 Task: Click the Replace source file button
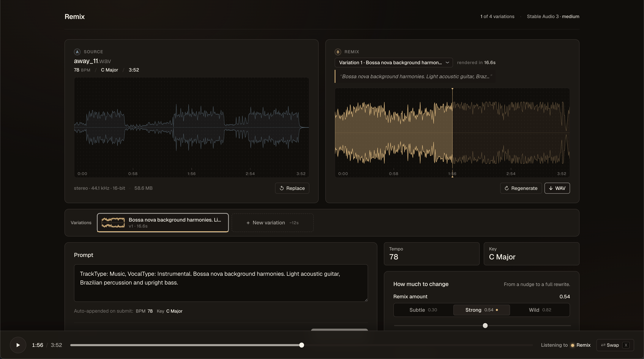pos(292,188)
